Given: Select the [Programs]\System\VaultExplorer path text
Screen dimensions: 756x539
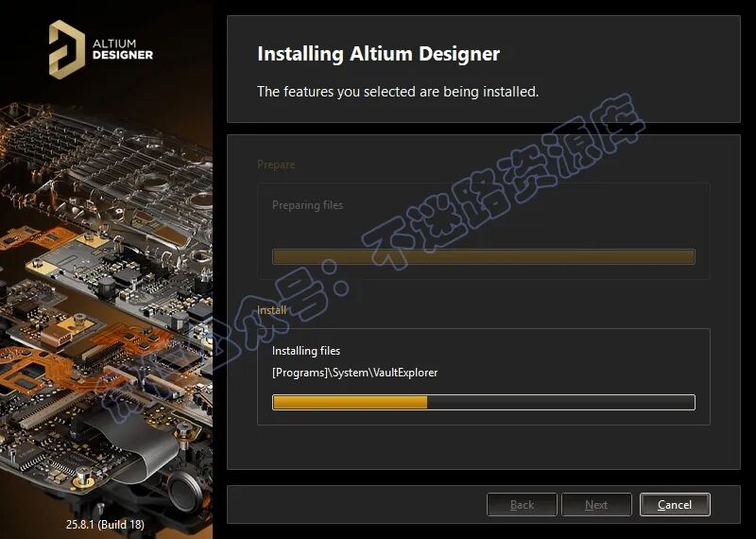Looking at the screenshot, I should [355, 373].
